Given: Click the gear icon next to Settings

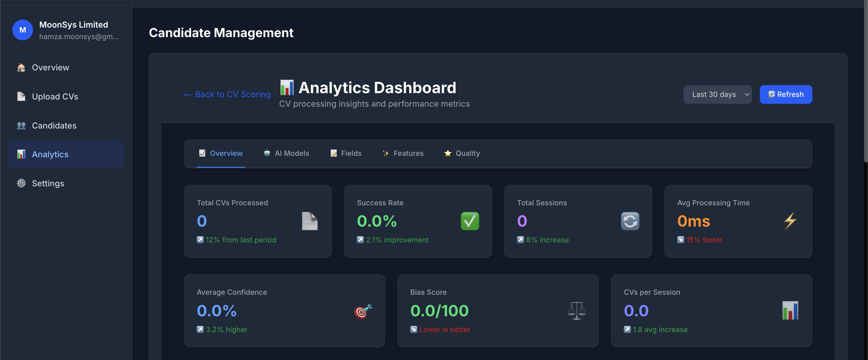Looking at the screenshot, I should point(21,183).
